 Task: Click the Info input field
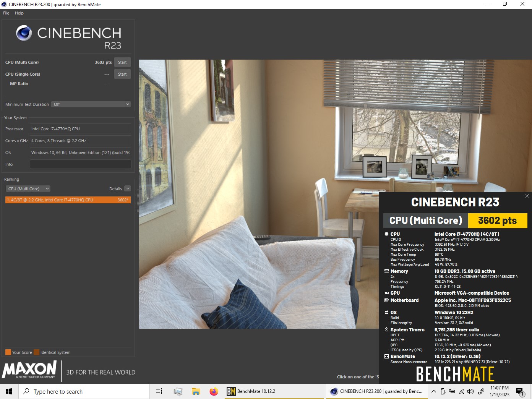tap(80, 164)
